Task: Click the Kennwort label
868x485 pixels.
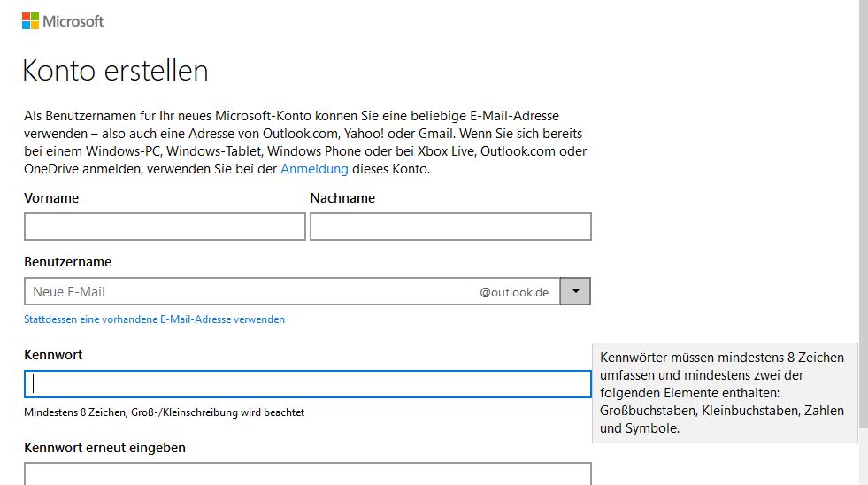Action: (x=53, y=355)
